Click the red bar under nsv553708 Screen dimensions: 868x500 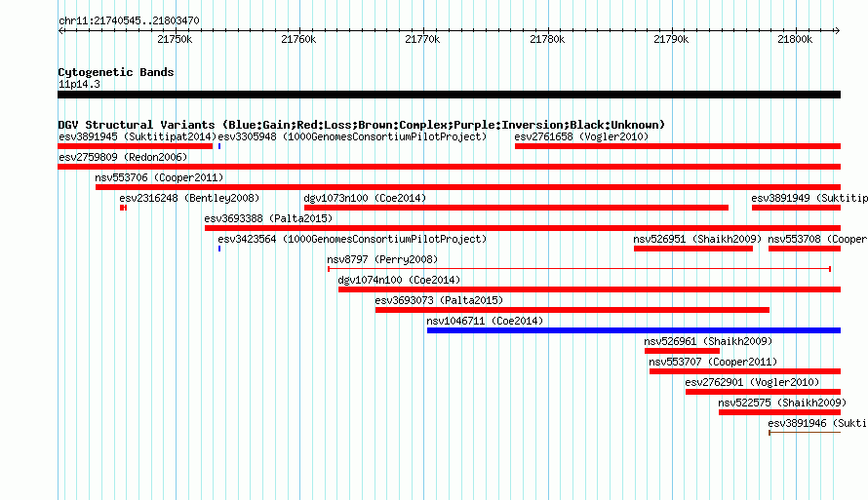[x=805, y=249]
